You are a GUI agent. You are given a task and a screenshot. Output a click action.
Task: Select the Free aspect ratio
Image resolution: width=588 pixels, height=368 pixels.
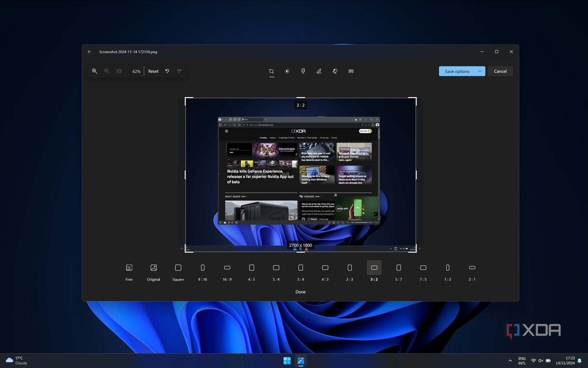pos(129,273)
